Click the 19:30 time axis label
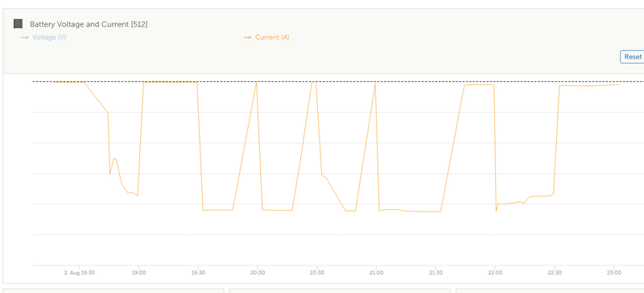The height and width of the screenshot is (293, 644). coord(198,272)
